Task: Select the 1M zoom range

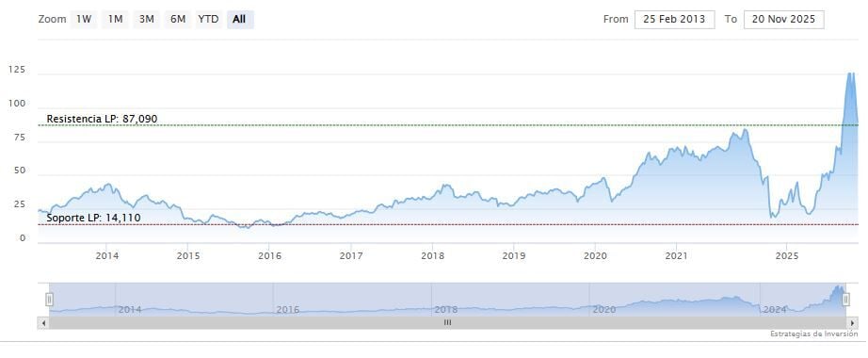Action: pyautogui.click(x=115, y=20)
